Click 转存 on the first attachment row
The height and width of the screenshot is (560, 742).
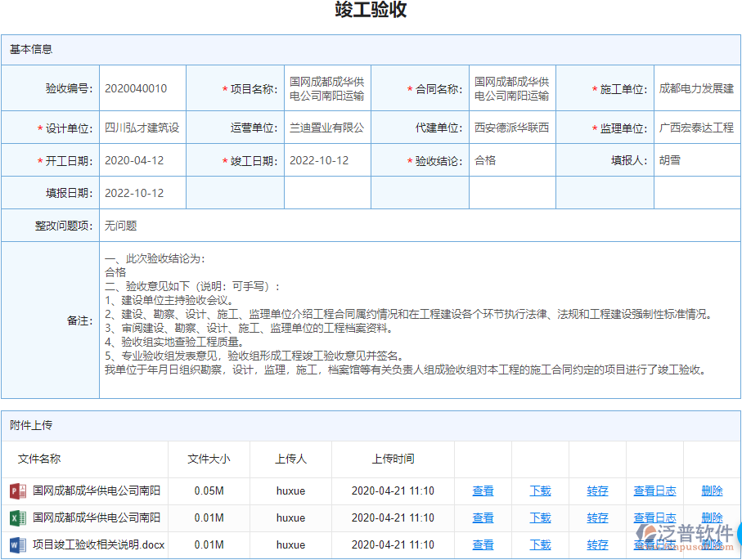coord(596,491)
